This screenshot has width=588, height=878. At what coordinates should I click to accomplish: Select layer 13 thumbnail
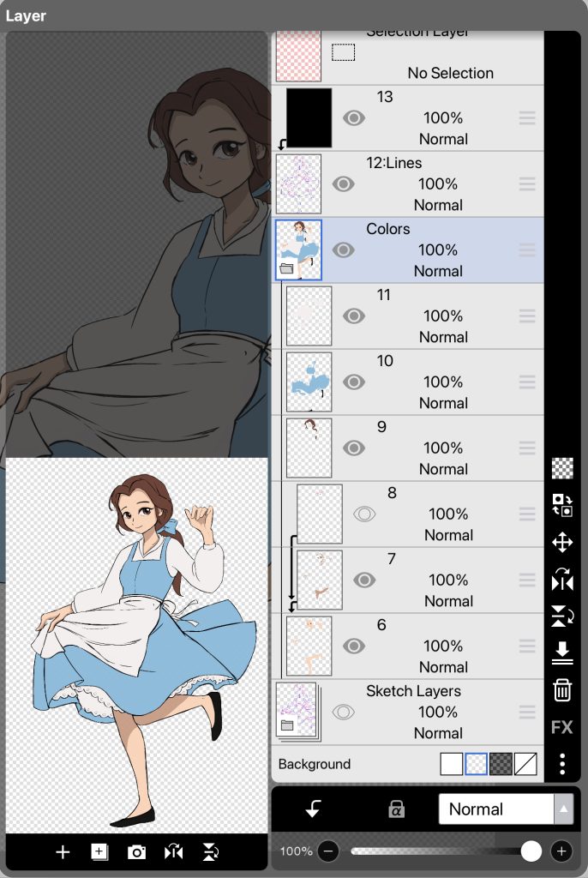tap(309, 117)
